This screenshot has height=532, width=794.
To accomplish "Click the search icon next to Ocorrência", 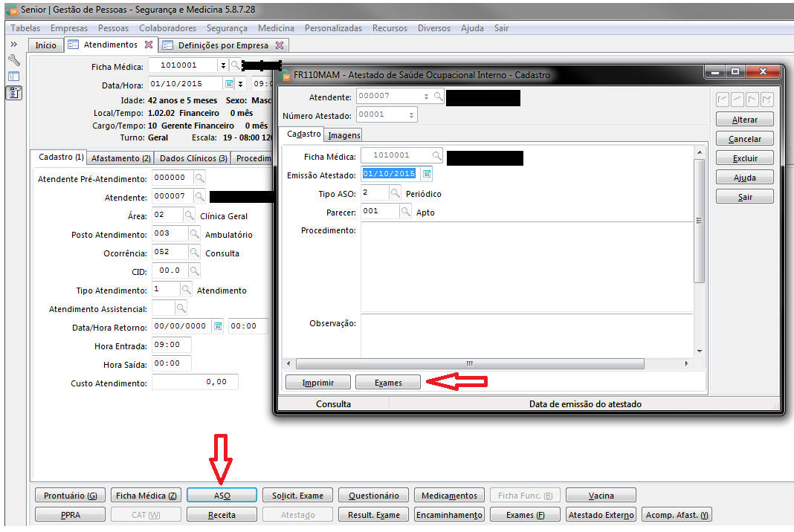I will pyautogui.click(x=195, y=253).
